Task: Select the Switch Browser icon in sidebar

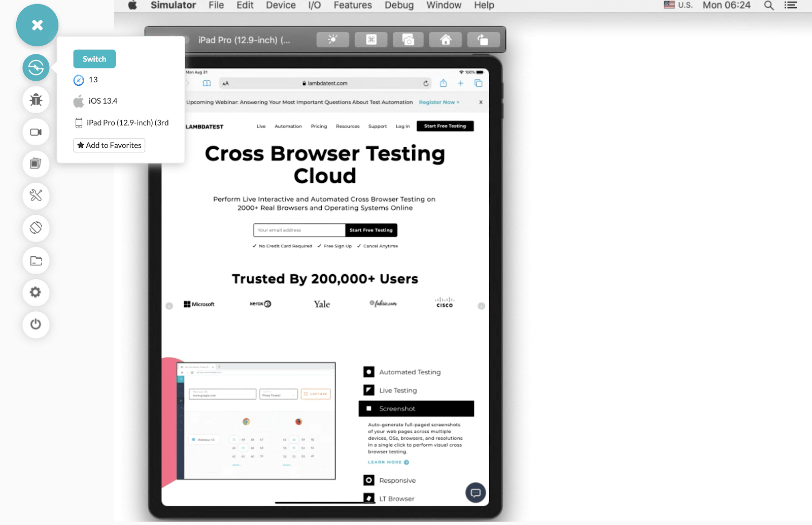Action: (36, 68)
